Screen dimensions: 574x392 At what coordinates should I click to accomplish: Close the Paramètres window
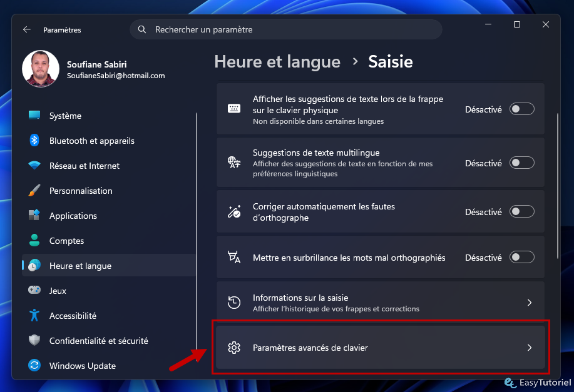[545, 24]
